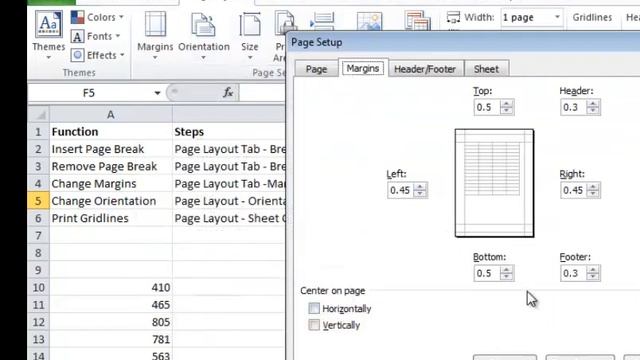Click the Print Titles ribbon icon
This screenshot has height=360, width=640.
[x=418, y=21]
